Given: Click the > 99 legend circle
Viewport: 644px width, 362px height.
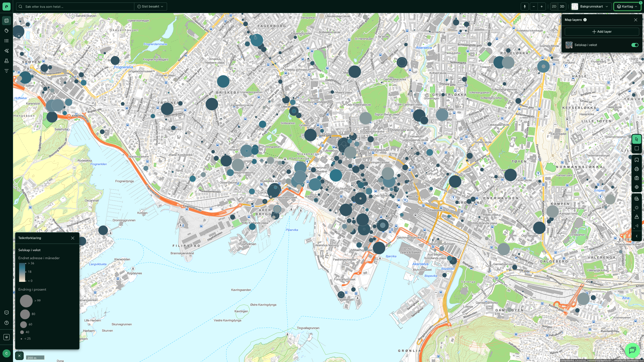Looking at the screenshot, I should click(26, 301).
